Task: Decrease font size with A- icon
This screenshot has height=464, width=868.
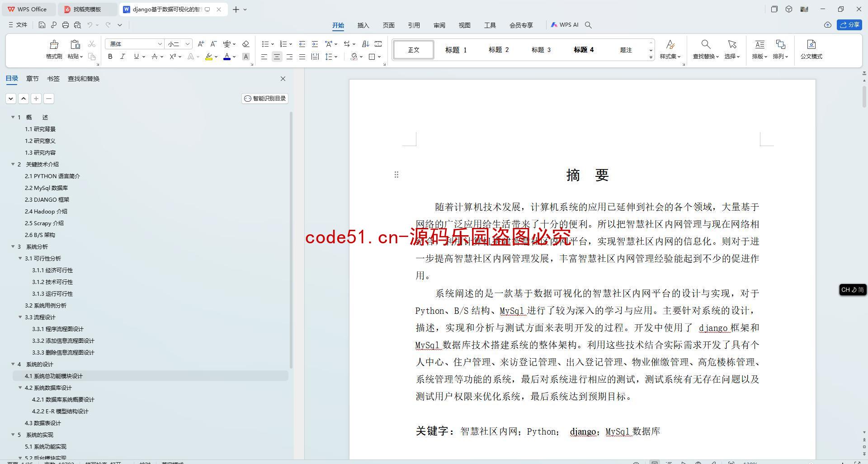Action: pos(213,44)
